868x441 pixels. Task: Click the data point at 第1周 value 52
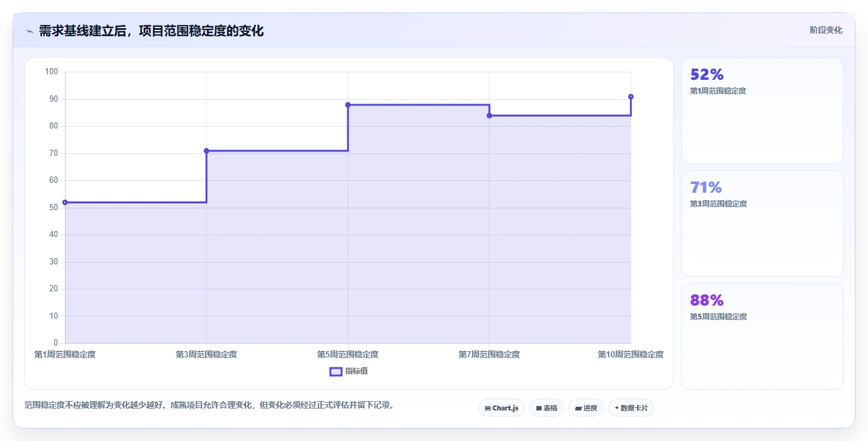(x=65, y=202)
